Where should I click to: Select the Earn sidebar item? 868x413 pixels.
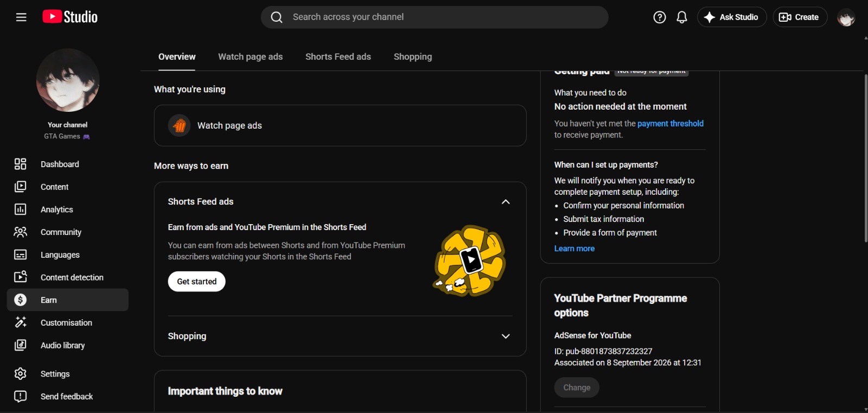tap(68, 300)
